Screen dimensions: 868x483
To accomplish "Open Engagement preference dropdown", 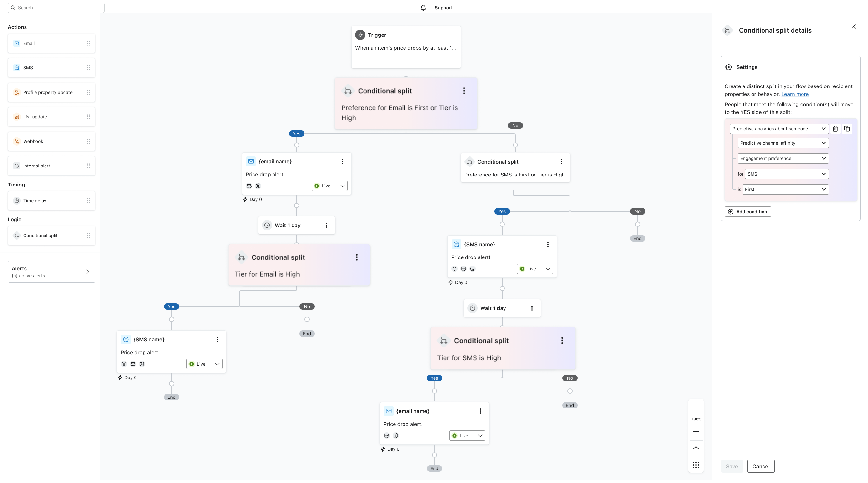I will click(783, 158).
